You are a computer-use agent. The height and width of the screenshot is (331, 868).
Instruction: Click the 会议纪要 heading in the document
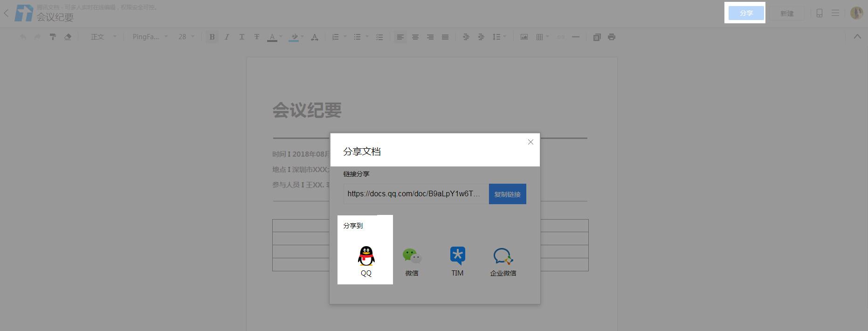(307, 110)
